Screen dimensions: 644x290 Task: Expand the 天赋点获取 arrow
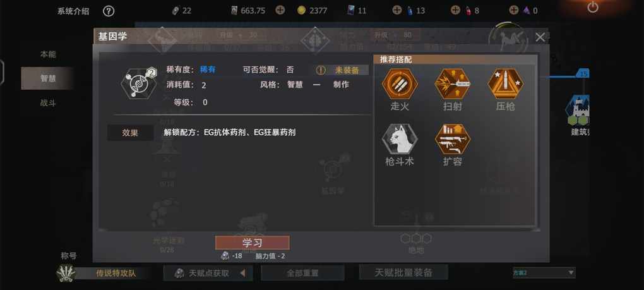click(x=242, y=273)
